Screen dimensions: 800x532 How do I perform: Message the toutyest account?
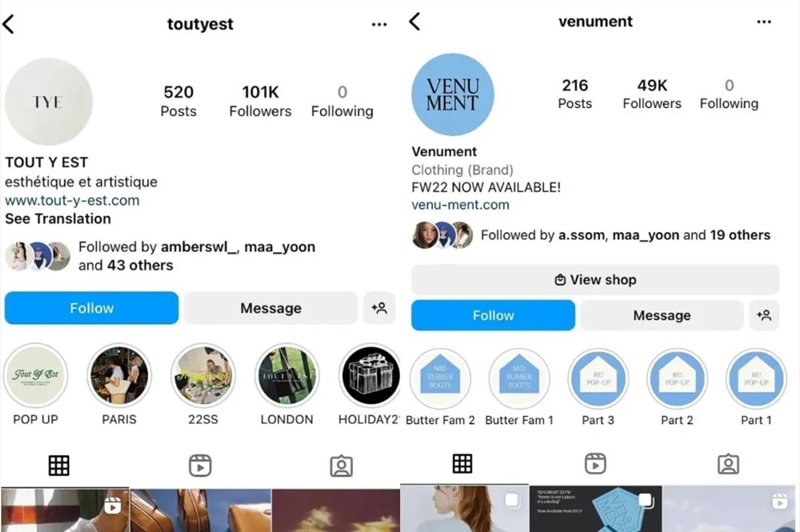click(271, 308)
